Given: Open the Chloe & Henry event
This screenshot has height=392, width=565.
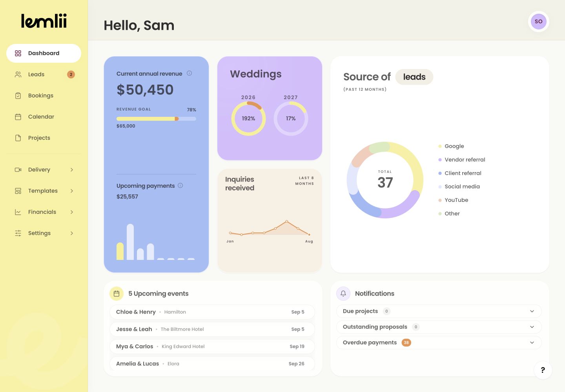Looking at the screenshot, I should (x=212, y=312).
